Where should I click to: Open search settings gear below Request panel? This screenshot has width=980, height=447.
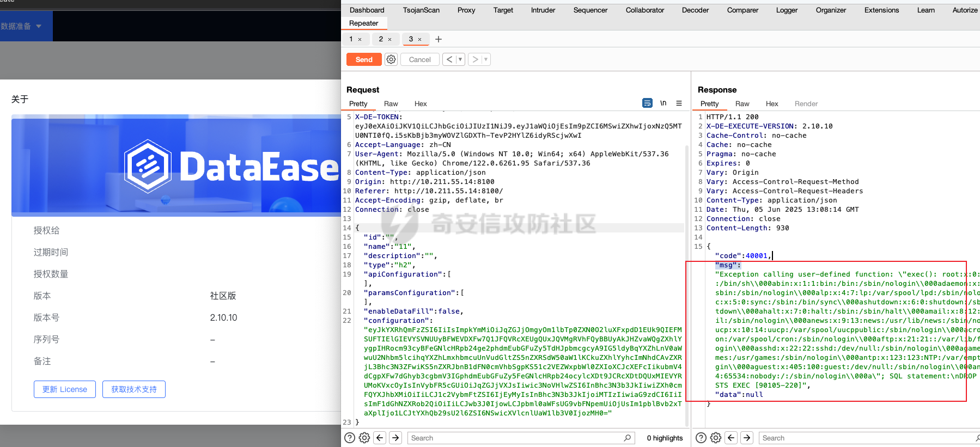point(364,438)
